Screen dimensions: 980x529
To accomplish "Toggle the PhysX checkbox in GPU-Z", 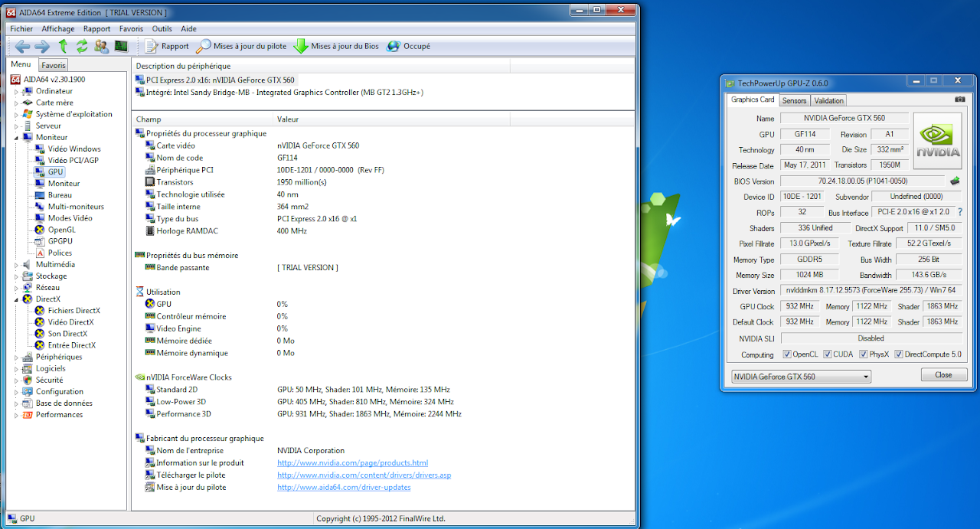I will coord(864,354).
